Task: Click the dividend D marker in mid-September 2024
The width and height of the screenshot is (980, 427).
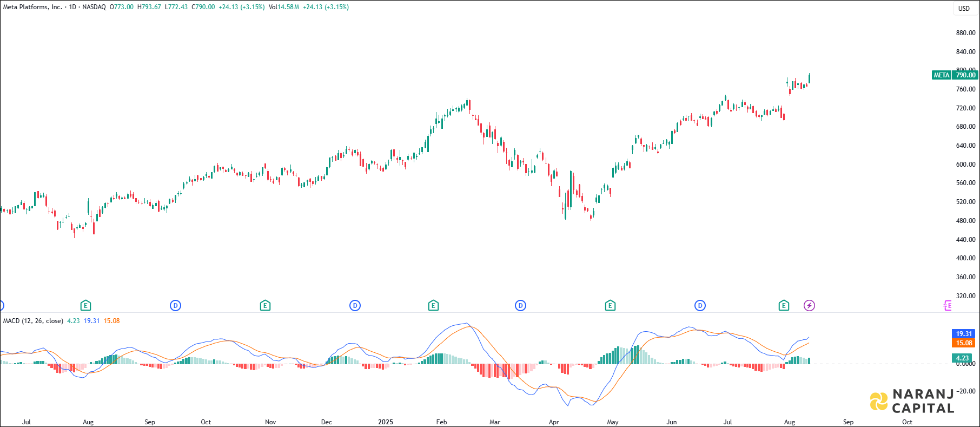Action: (x=175, y=306)
